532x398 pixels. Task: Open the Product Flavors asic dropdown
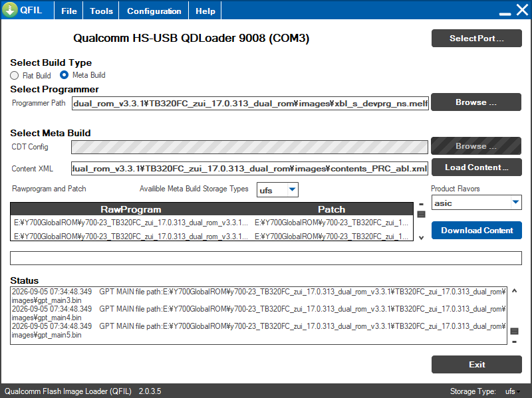pos(476,203)
